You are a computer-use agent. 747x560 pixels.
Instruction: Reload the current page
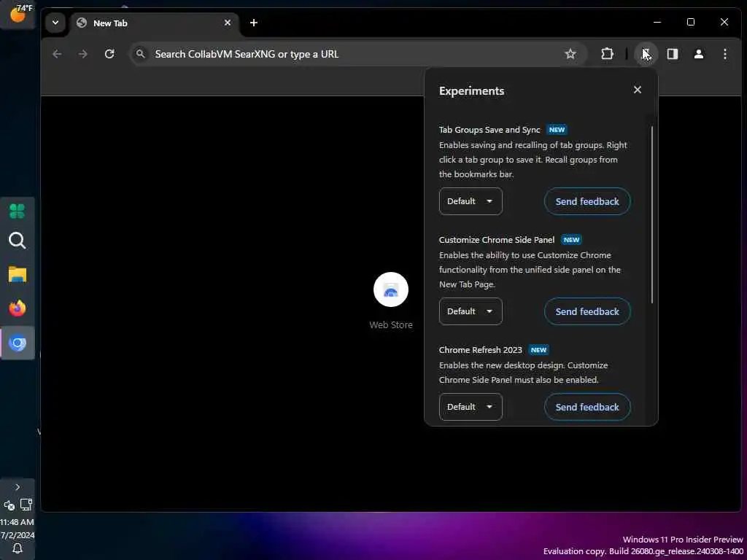click(x=109, y=54)
